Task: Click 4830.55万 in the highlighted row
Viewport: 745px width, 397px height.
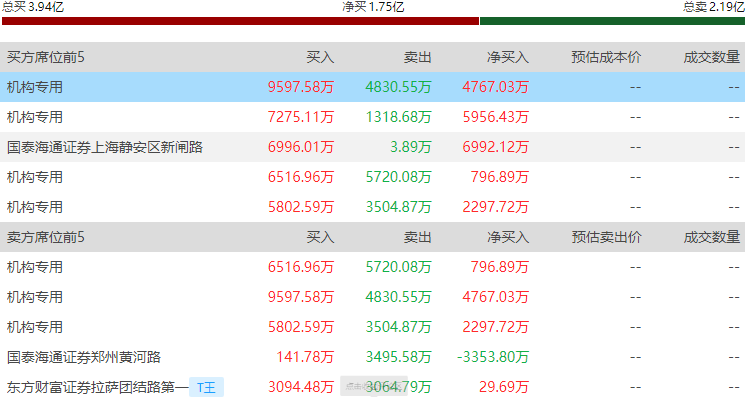Action: pos(398,87)
